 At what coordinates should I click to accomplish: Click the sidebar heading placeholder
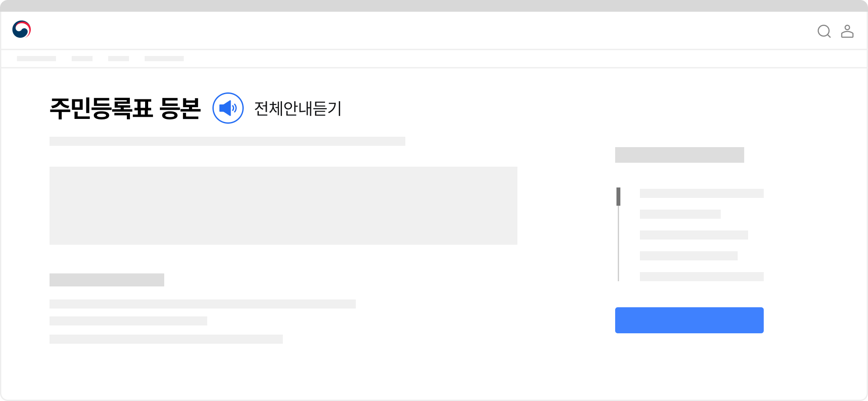pos(679,154)
